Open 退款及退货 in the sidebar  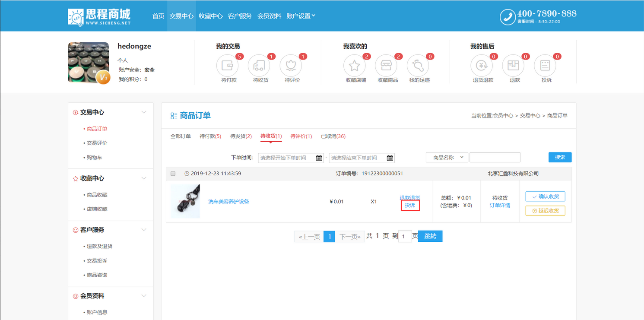(x=99, y=246)
